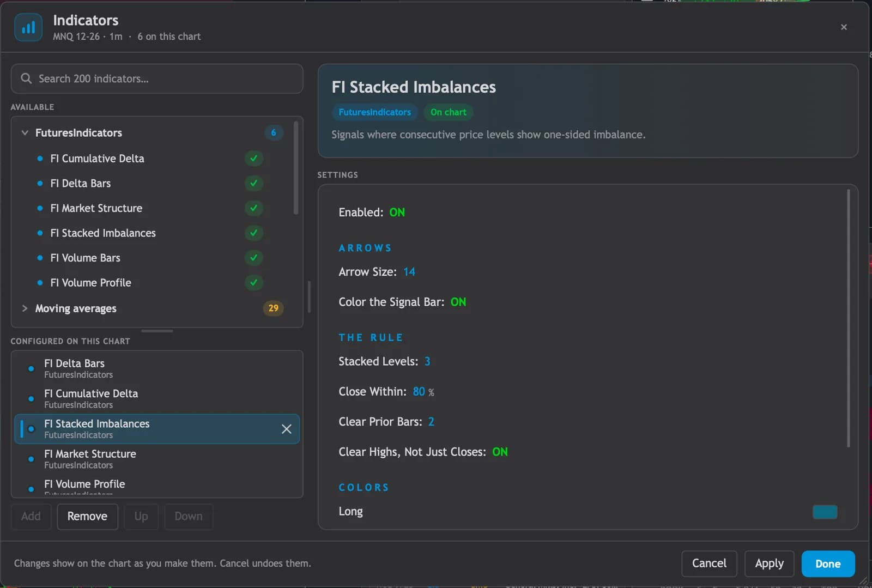Image resolution: width=872 pixels, height=588 pixels.
Task: Edit the Close Within value 80
Action: (x=419, y=391)
